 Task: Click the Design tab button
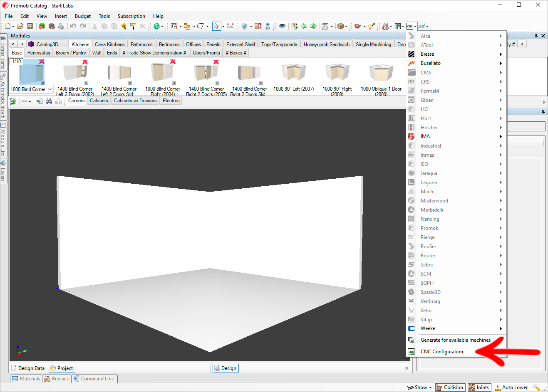point(225,368)
